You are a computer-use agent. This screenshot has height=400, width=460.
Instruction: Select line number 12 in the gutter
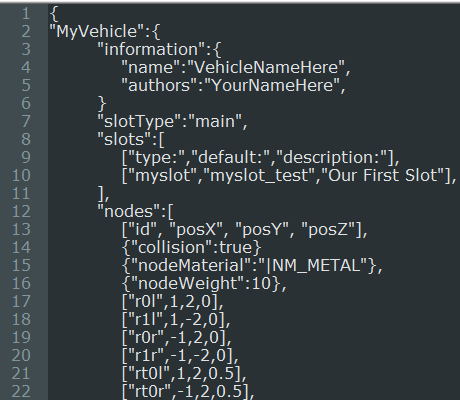tap(21, 211)
